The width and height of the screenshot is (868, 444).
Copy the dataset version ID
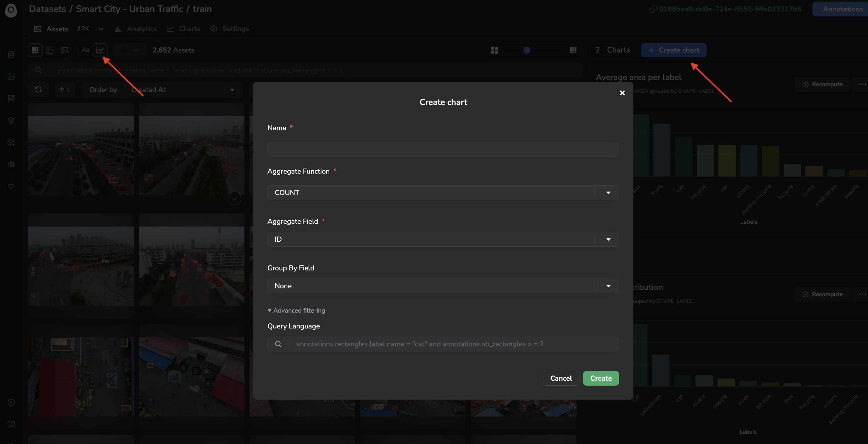(653, 9)
